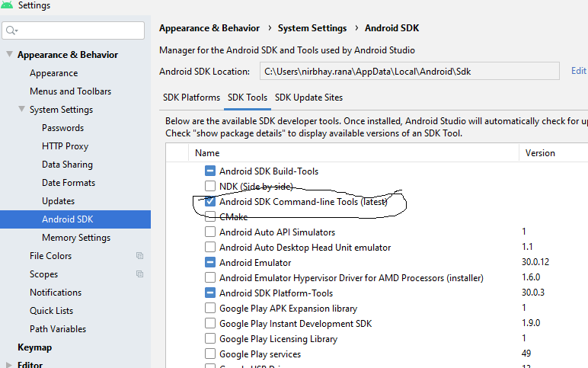Click version 30.0.12 of Android Emulator

pyautogui.click(x=535, y=262)
